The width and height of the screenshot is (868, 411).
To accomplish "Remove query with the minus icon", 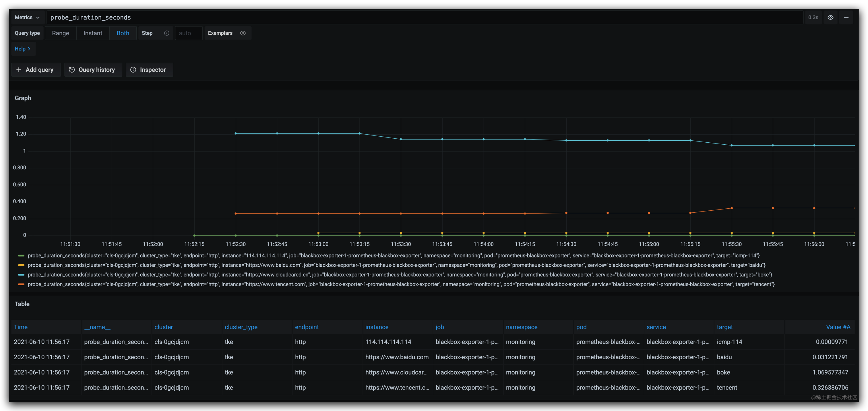I will coord(846,18).
